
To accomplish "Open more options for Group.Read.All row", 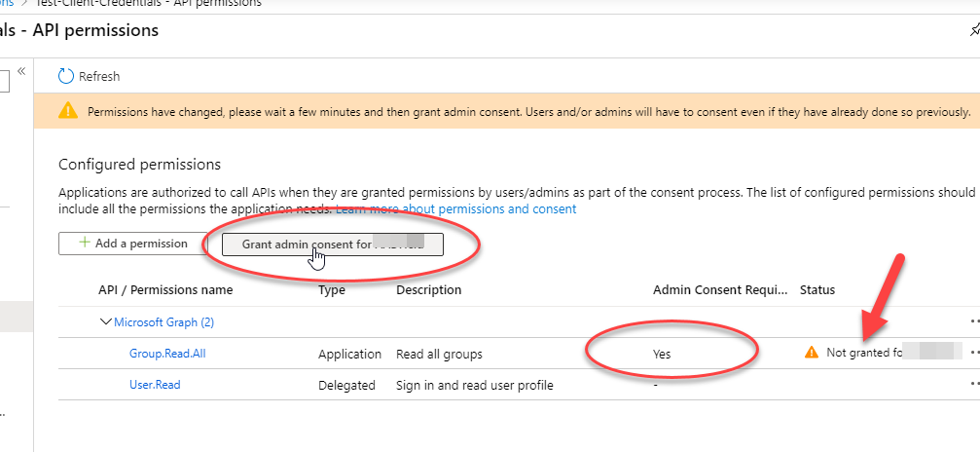I will [974, 353].
